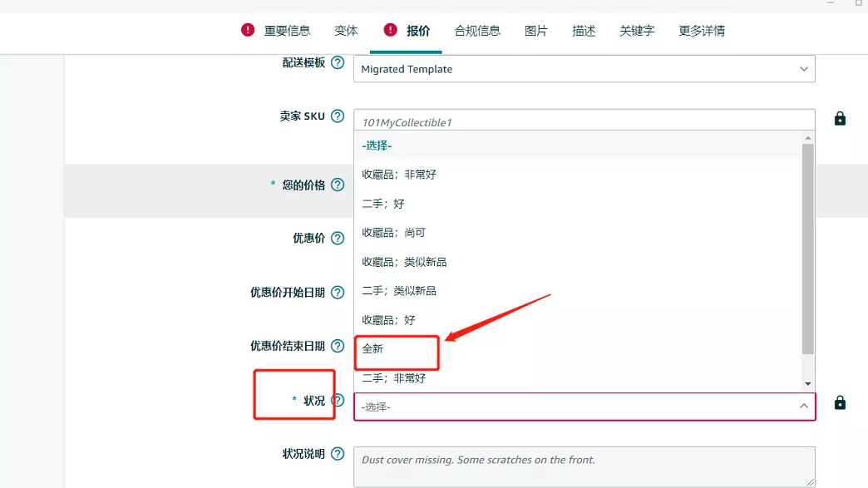Choose the -选择- placeholder option in list
Viewport: 868px width, 488px height.
click(577, 145)
